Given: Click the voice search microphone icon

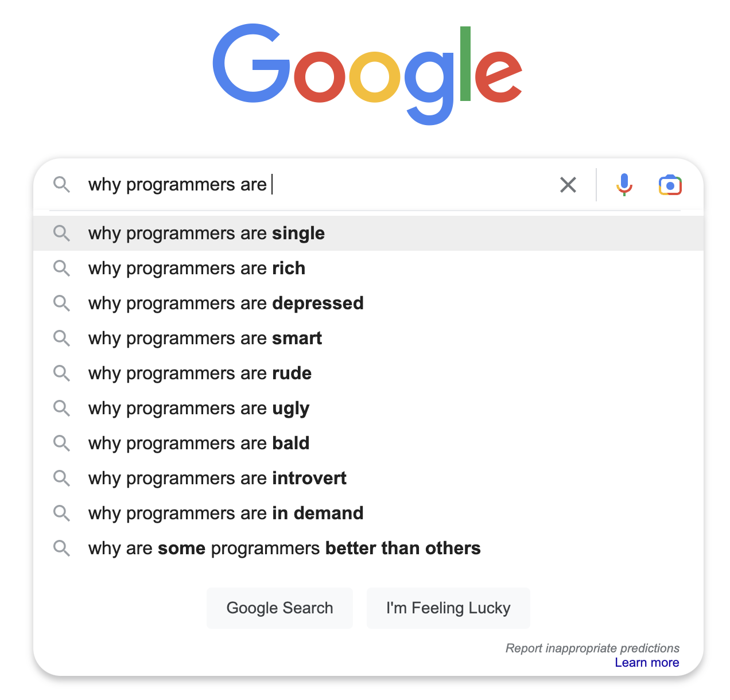Looking at the screenshot, I should pos(624,185).
